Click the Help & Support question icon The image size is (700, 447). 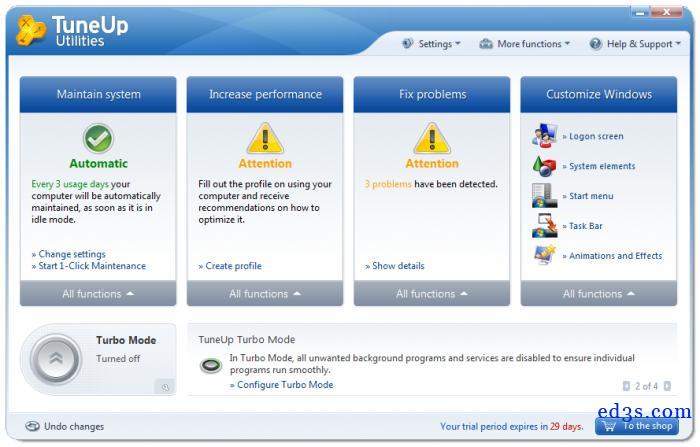click(596, 44)
